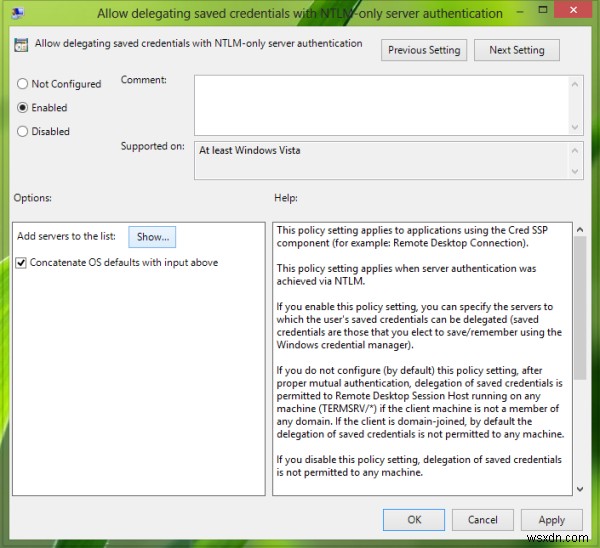Click the Help pane scroll up arrow
Image resolution: width=600 pixels, height=548 pixels.
(580, 230)
